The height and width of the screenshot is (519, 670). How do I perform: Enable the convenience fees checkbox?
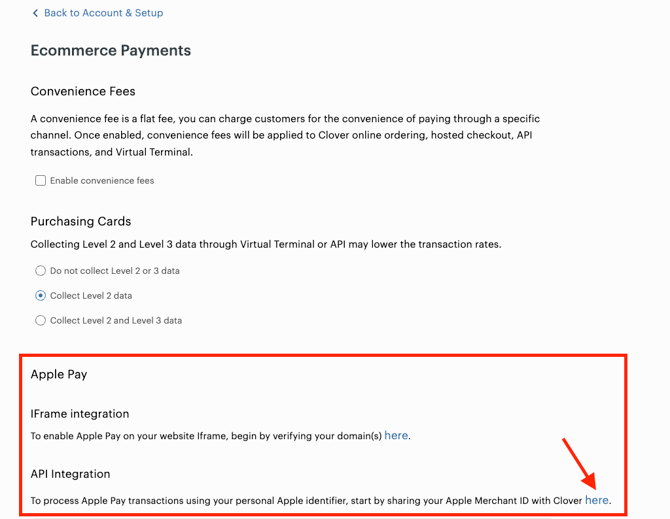coord(40,181)
